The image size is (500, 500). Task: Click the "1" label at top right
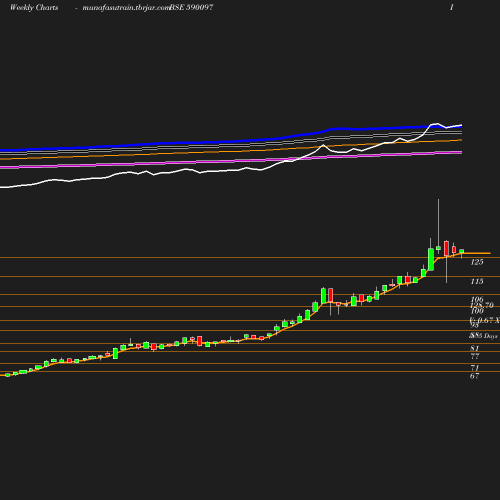click(452, 8)
